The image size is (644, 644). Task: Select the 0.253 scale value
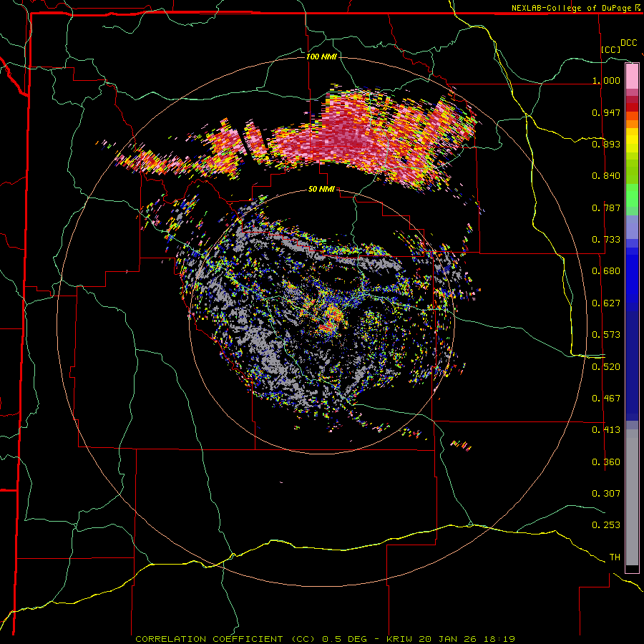[606, 525]
